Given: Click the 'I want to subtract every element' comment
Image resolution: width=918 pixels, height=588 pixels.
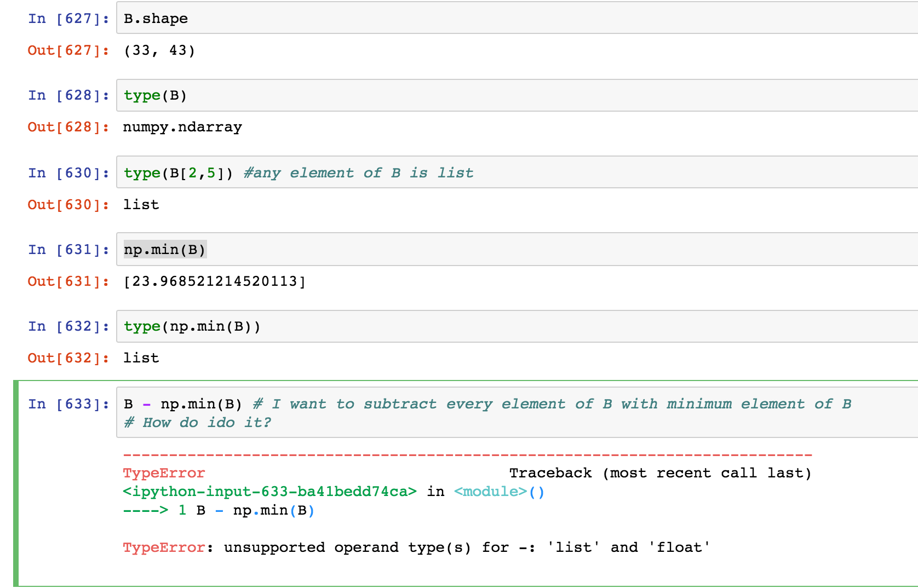Looking at the screenshot, I should click(x=552, y=404).
